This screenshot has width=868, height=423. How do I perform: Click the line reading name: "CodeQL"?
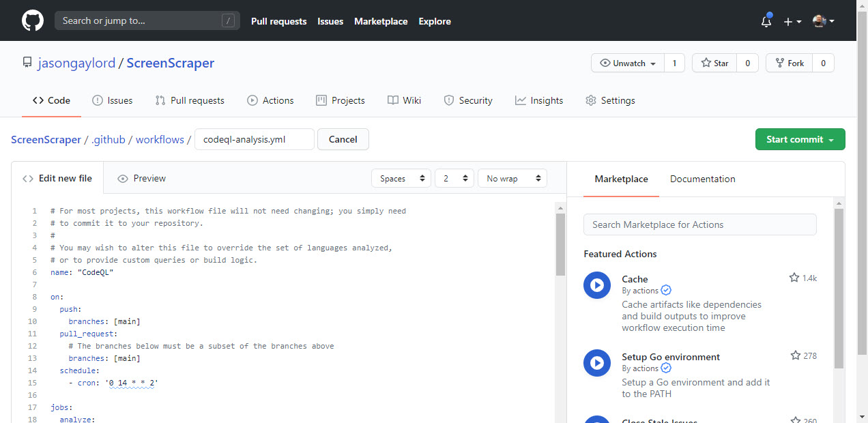coord(82,272)
